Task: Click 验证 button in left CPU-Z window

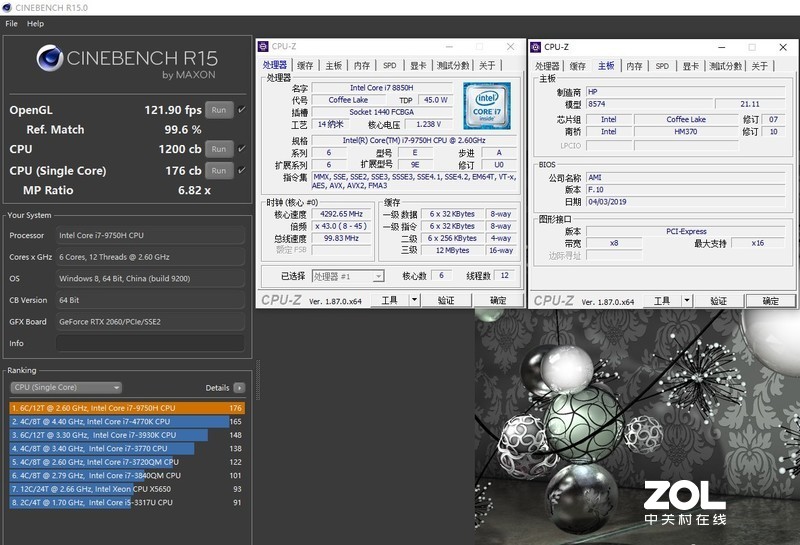Action: pyautogui.click(x=446, y=301)
